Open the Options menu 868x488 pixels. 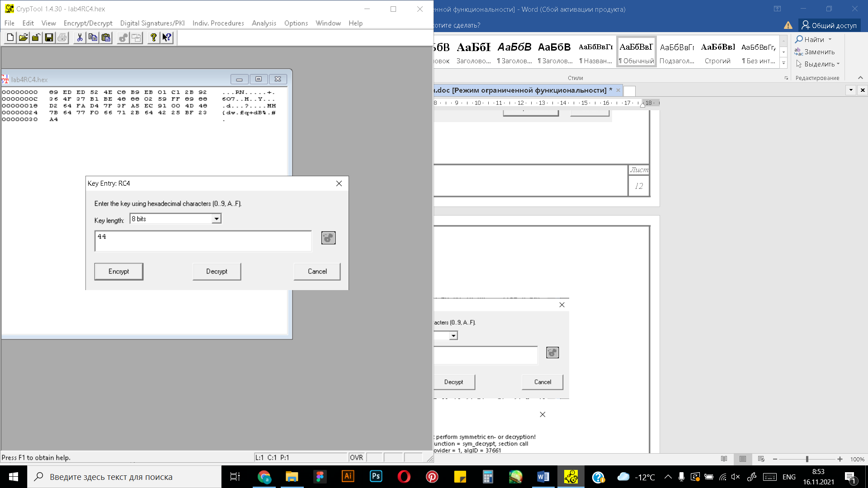296,23
